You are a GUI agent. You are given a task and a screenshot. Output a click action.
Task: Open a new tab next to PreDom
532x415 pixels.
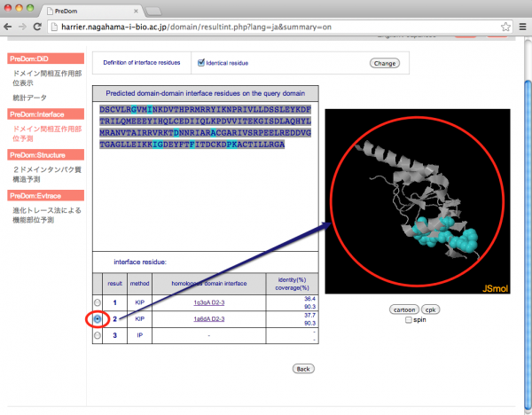(x=154, y=9)
